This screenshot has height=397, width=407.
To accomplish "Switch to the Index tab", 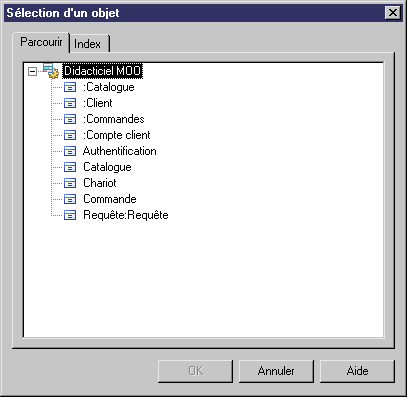I will (89, 44).
